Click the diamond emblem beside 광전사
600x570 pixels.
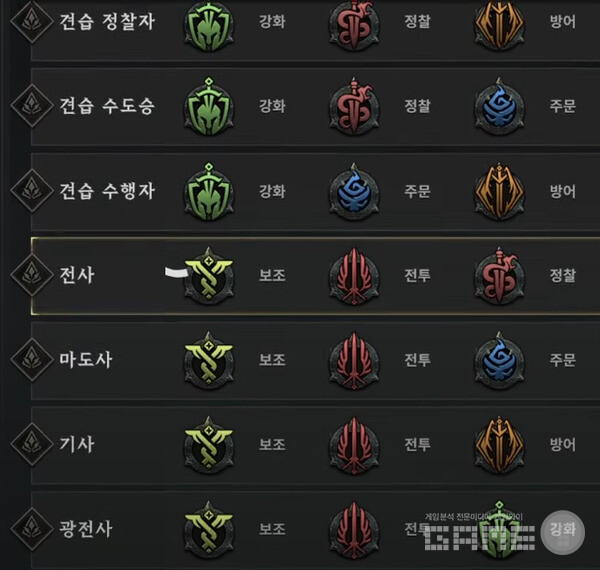pyautogui.click(x=32, y=529)
